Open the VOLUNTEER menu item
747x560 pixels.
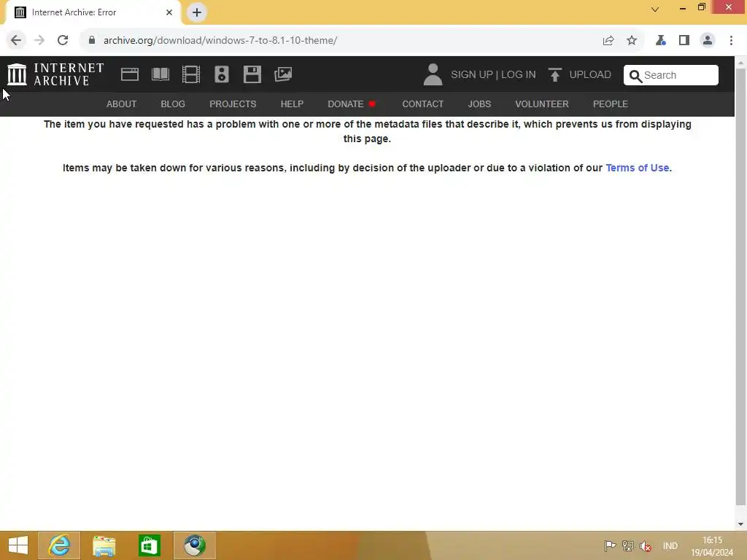click(542, 104)
